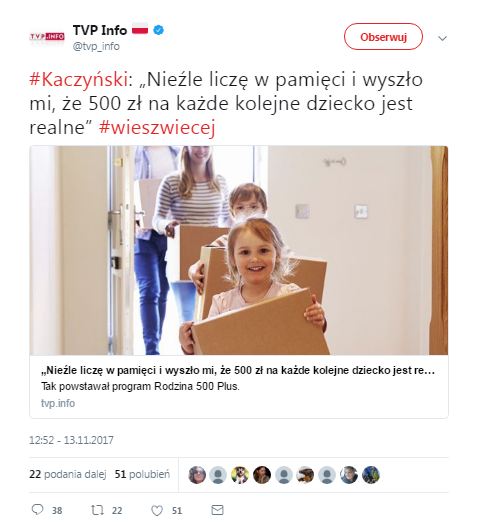Open the tvp.info link card title
478x525 pixels.
(x=238, y=370)
